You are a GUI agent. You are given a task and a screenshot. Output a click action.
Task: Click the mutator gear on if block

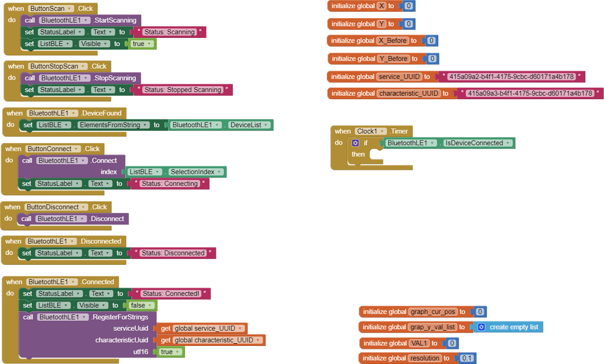[355, 143]
